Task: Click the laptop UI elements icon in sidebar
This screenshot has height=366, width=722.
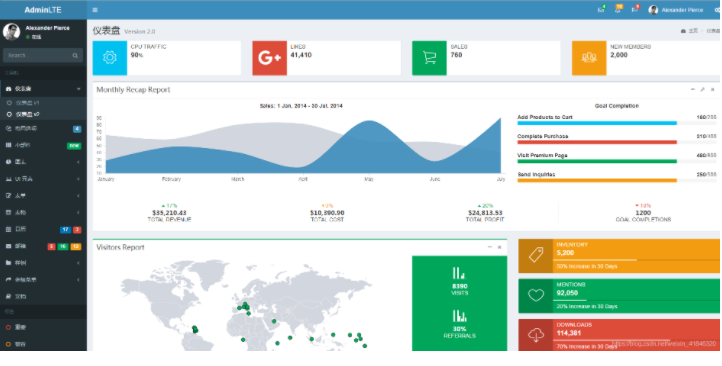Action: [8, 179]
